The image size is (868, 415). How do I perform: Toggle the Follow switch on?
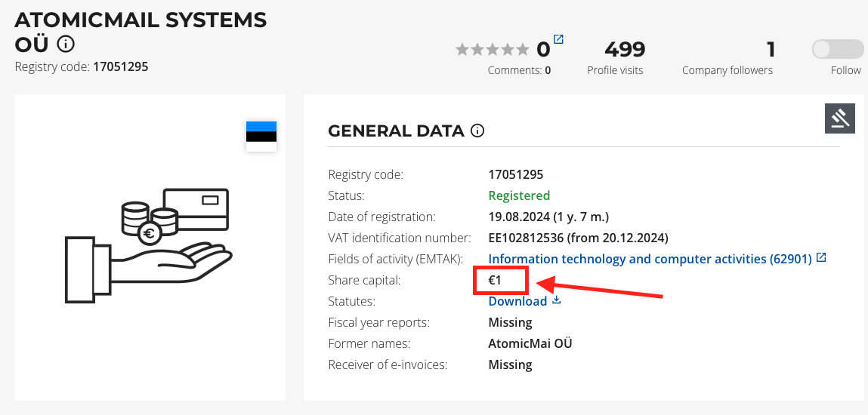(x=837, y=50)
